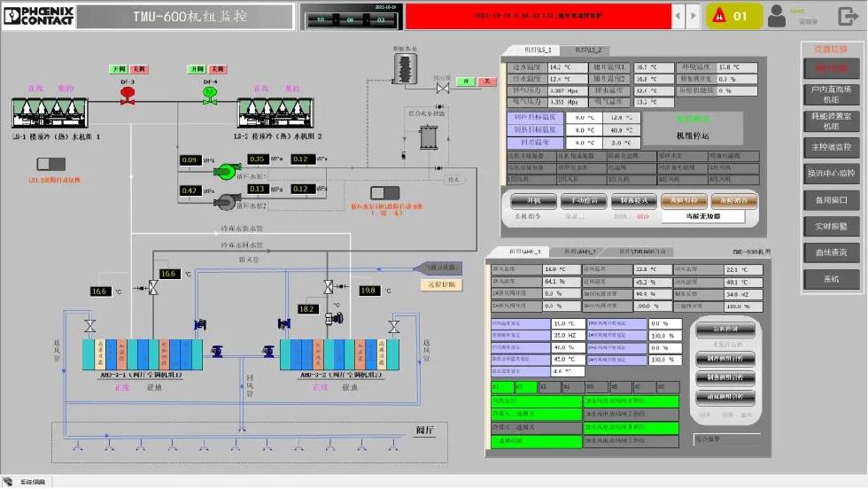868x489 pixels.
Task: Click the makeup valve beside the water tank
Action: click(x=443, y=88)
